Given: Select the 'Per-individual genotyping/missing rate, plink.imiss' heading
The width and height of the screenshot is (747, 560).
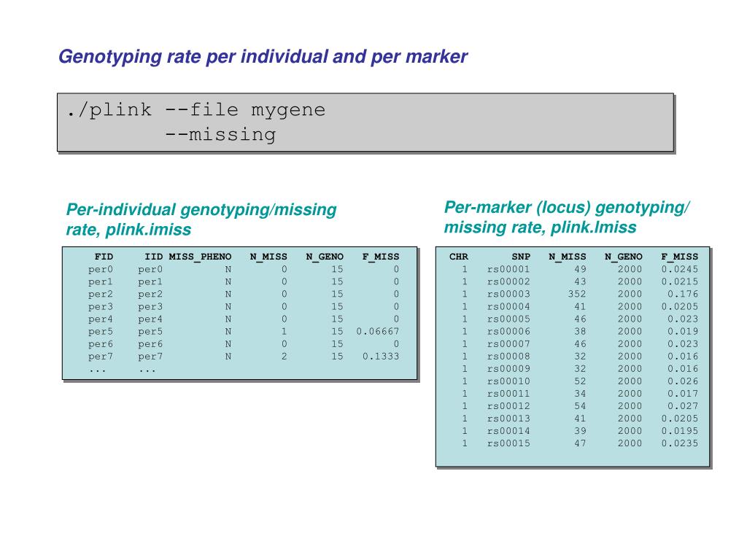Looking at the screenshot, I should pyautogui.click(x=201, y=219).
